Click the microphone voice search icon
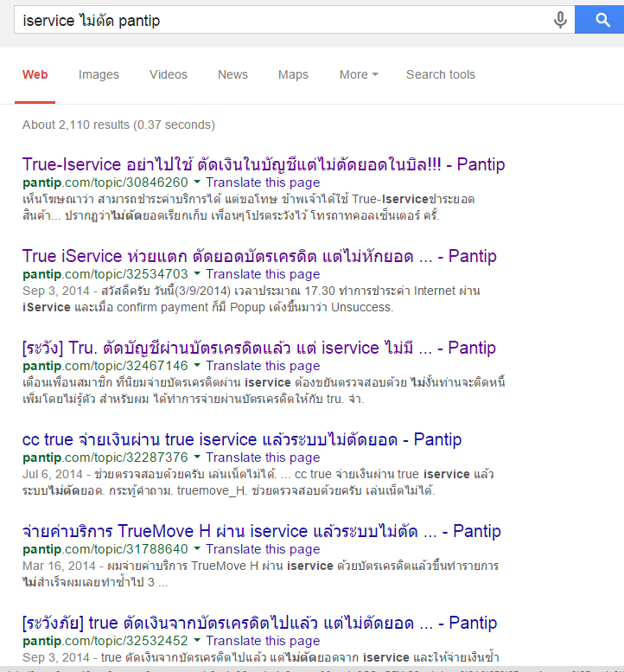Viewport: 624px width, 672px height. tap(560, 20)
